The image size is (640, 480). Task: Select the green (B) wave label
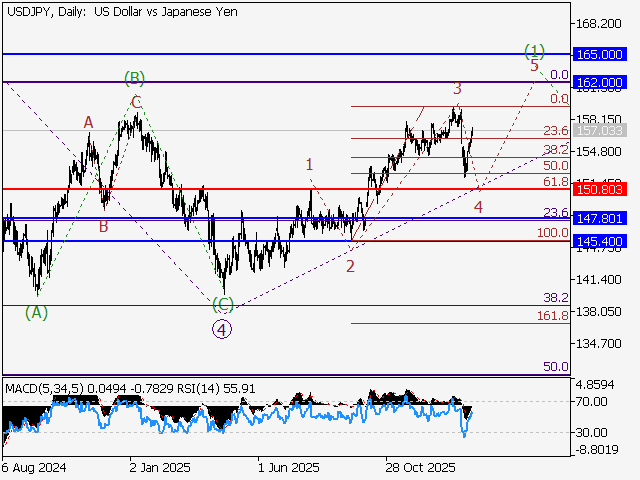[x=135, y=77]
